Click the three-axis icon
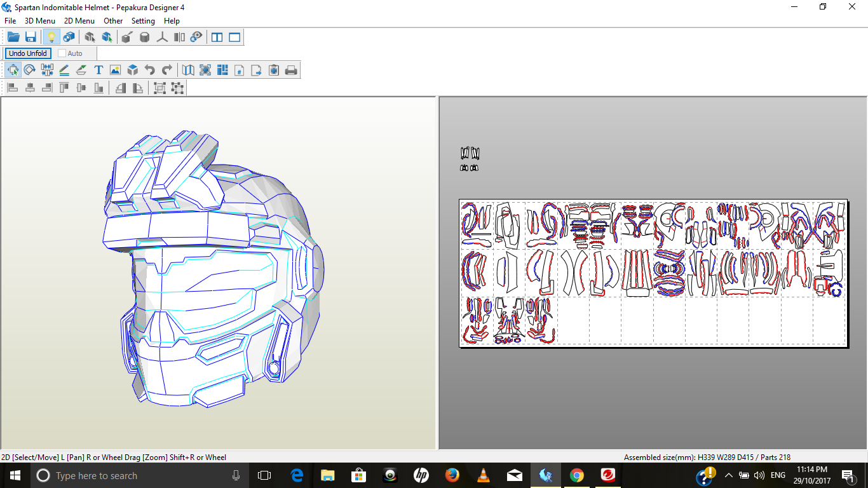 click(162, 37)
